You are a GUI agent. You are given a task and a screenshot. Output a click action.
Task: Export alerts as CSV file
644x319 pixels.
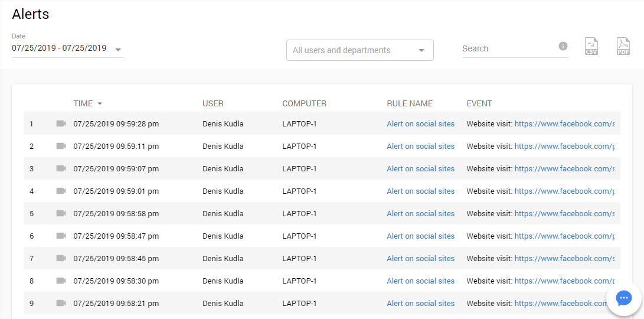tap(591, 47)
